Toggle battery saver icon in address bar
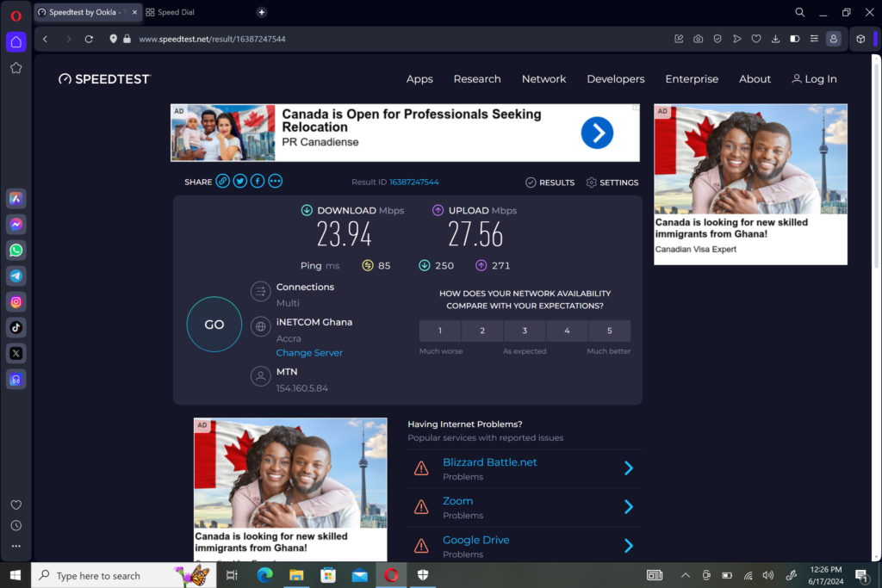Image resolution: width=882 pixels, height=588 pixels. pos(795,39)
